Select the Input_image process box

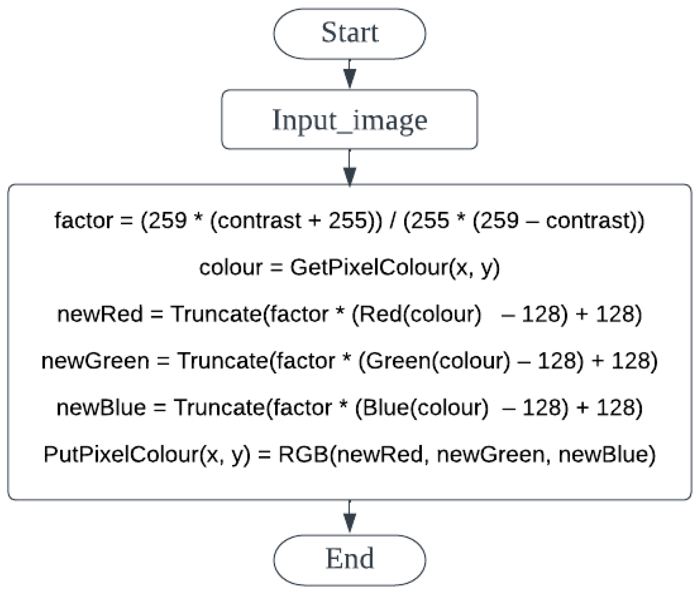[349, 120]
